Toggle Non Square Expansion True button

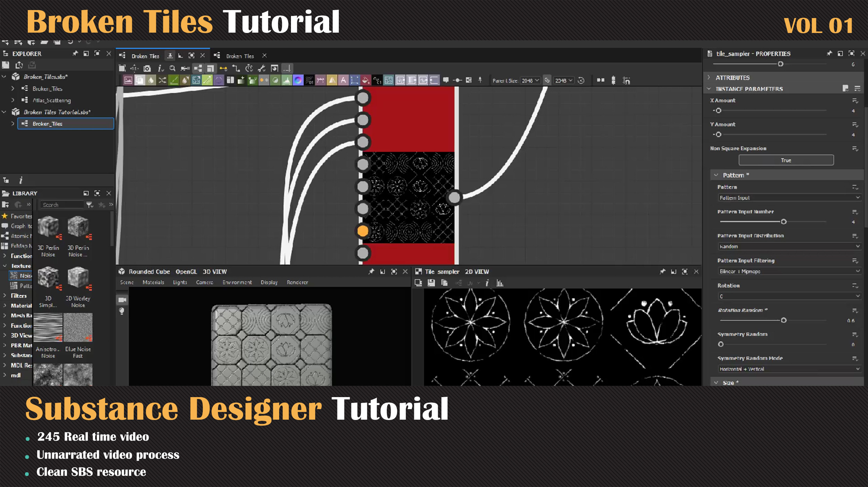(x=786, y=160)
